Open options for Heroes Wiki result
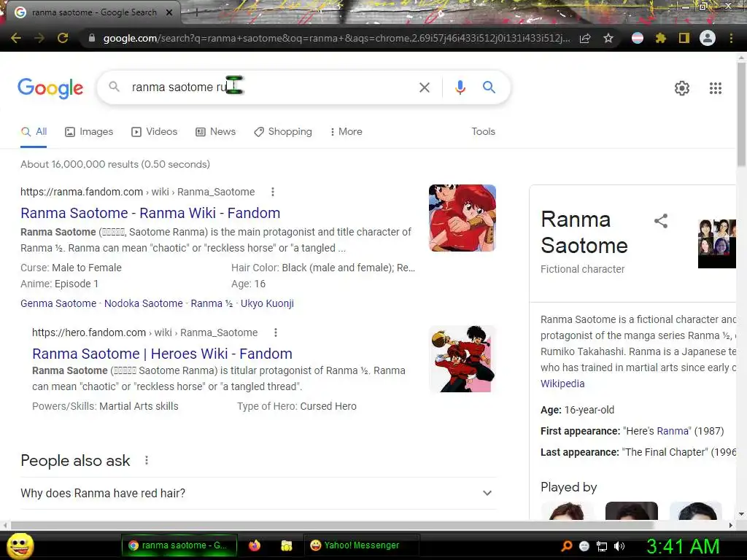The image size is (747, 560). [275, 332]
